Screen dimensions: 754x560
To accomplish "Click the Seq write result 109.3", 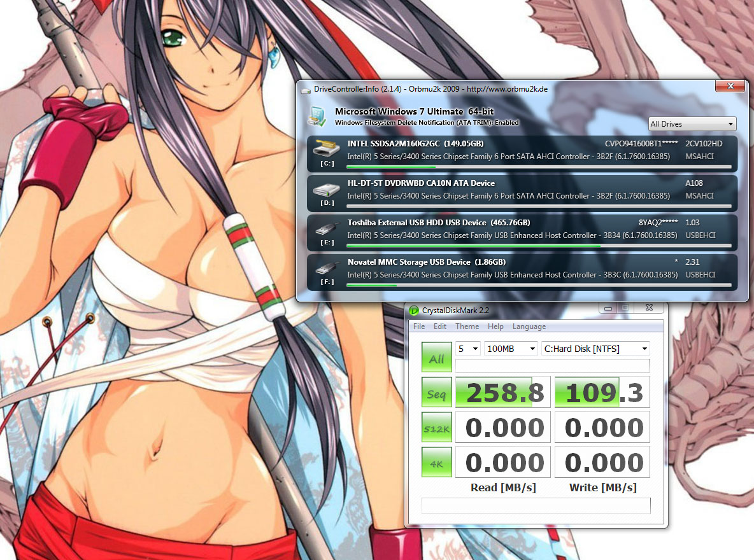I will coord(602,392).
